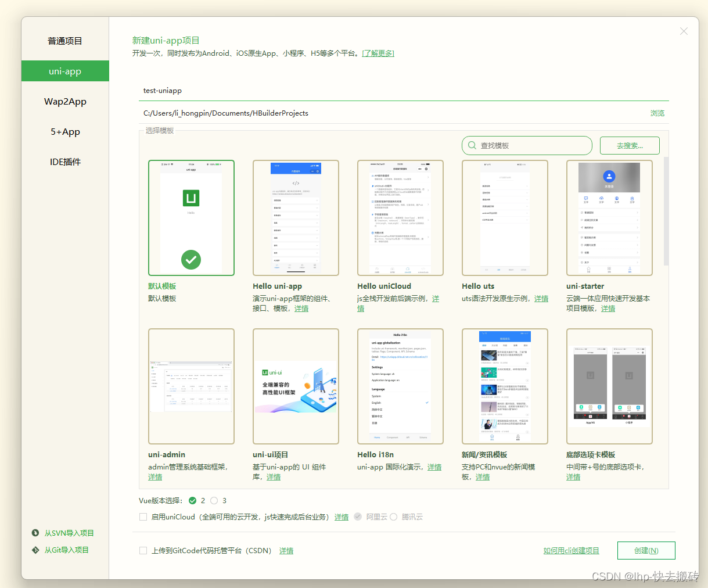Select the uni-admin template thumbnail
The image size is (708, 588).
point(191,386)
